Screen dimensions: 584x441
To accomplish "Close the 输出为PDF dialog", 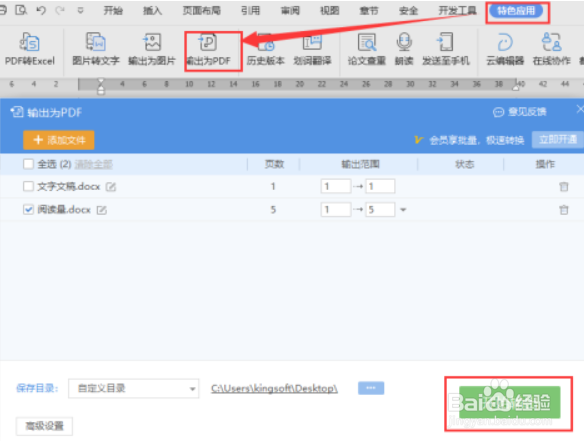I will pyautogui.click(x=580, y=109).
